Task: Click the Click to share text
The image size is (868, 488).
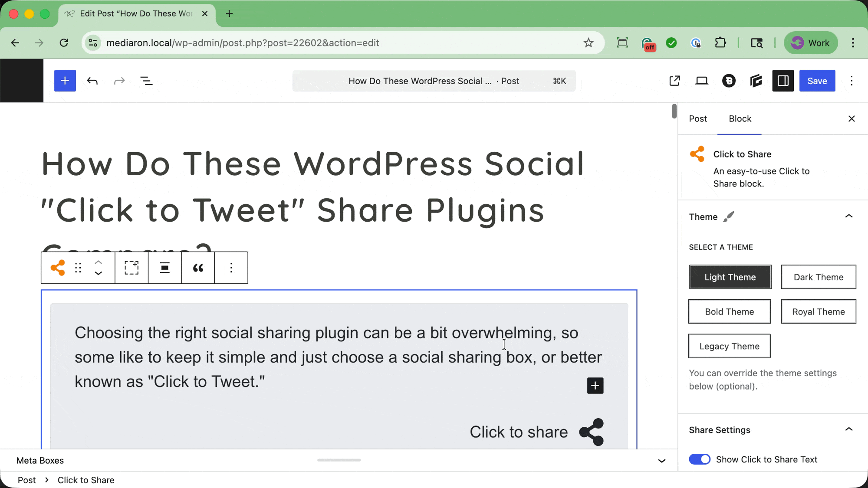Action: (x=519, y=432)
